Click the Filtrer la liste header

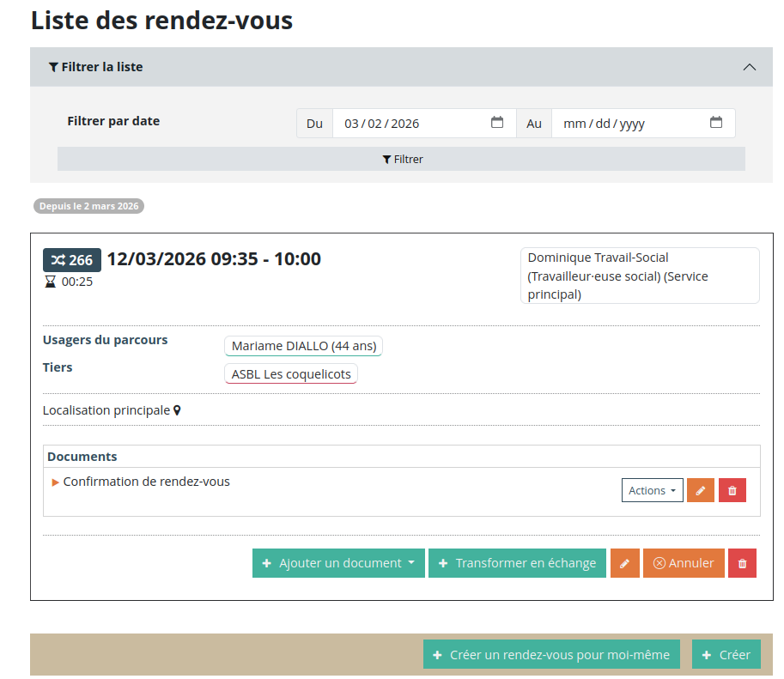click(96, 67)
